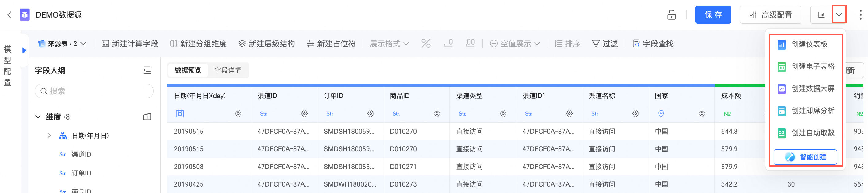Open the vertical three-dot more menu
Screen dimensions: 868x193
[860, 15]
